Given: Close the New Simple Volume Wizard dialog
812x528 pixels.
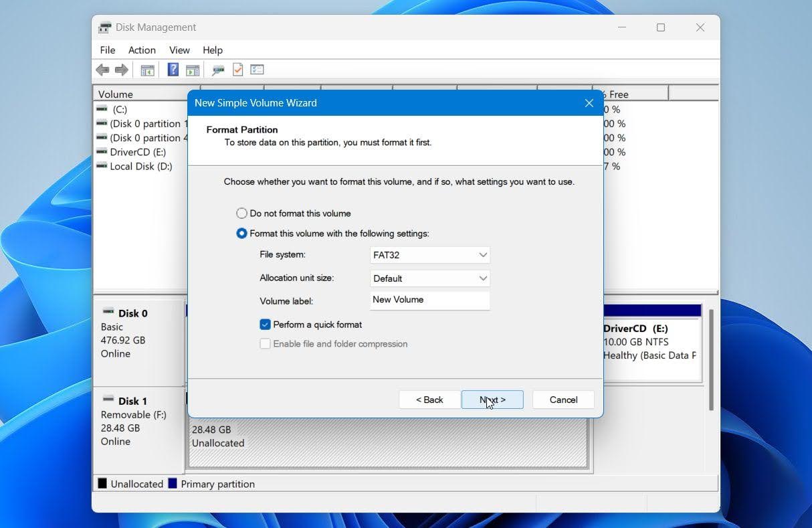Looking at the screenshot, I should (x=589, y=103).
